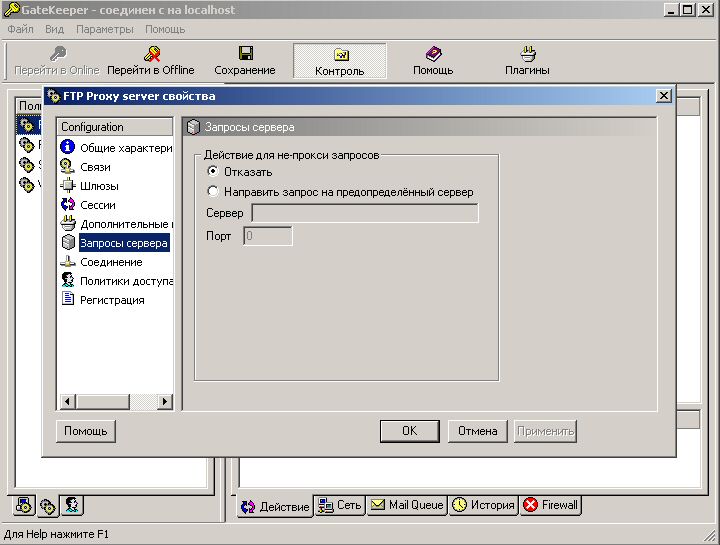Open Связи configuration page
Image resolution: width=720 pixels, height=545 pixels.
[95, 167]
